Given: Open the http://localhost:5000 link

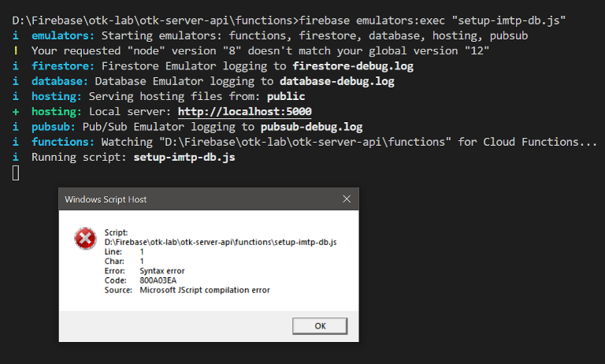Looking at the screenshot, I should [245, 112].
